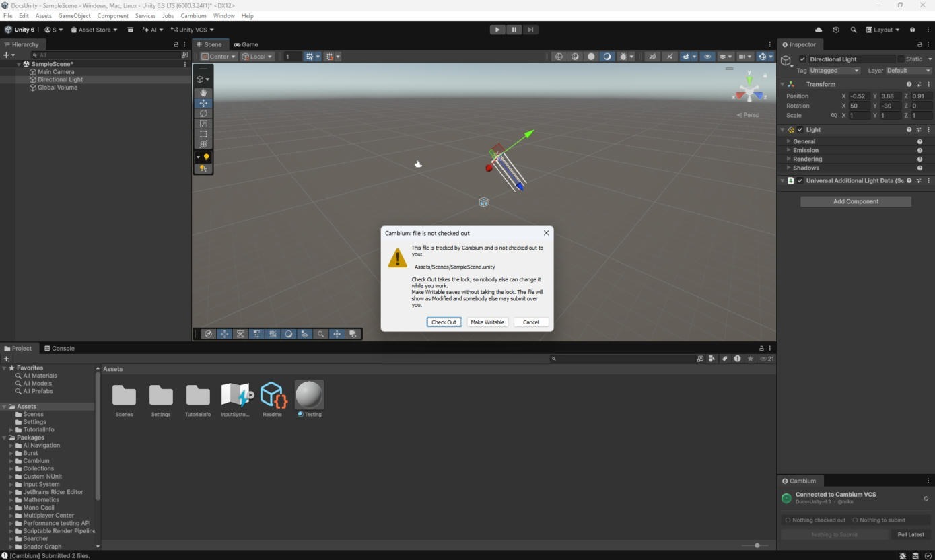Click the bug debug icon in status bar
Image resolution: width=935 pixels, height=560 pixels.
click(x=903, y=556)
